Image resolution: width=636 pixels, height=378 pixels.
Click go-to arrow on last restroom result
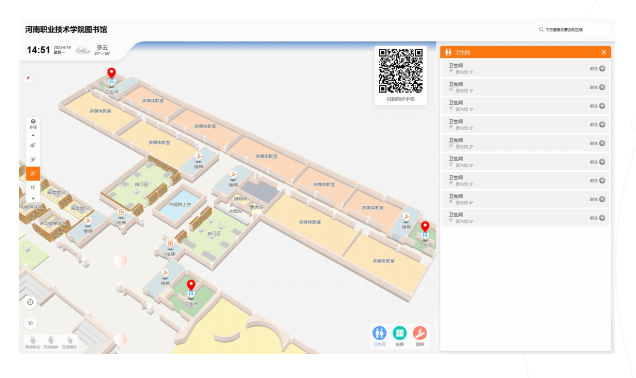602,218
